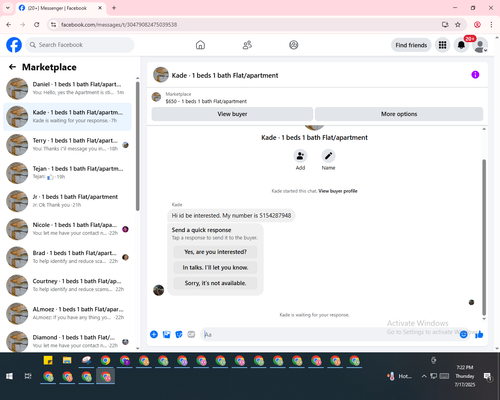The height and width of the screenshot is (400, 500).
Task: Open the Groups icon in top navigation
Action: coord(293,45)
